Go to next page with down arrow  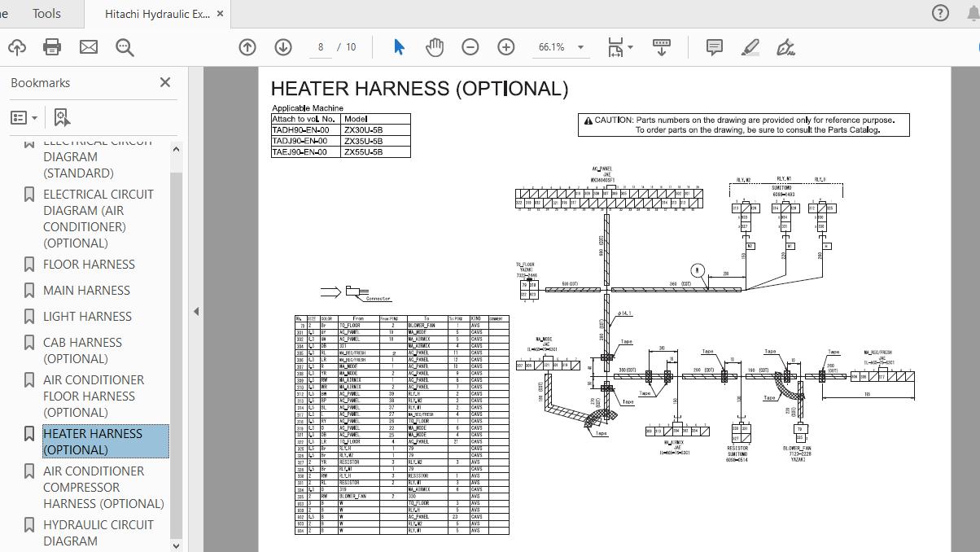[x=283, y=47]
